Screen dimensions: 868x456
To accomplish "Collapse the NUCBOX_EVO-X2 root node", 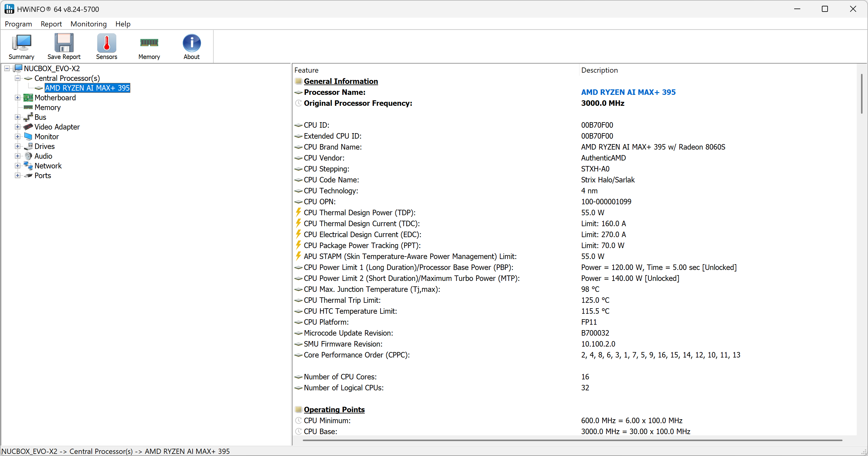I will coord(7,68).
